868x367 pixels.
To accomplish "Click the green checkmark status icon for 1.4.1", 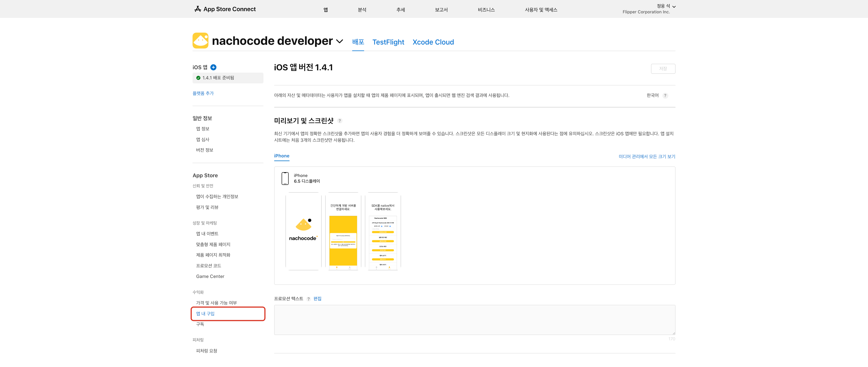I will pos(198,78).
